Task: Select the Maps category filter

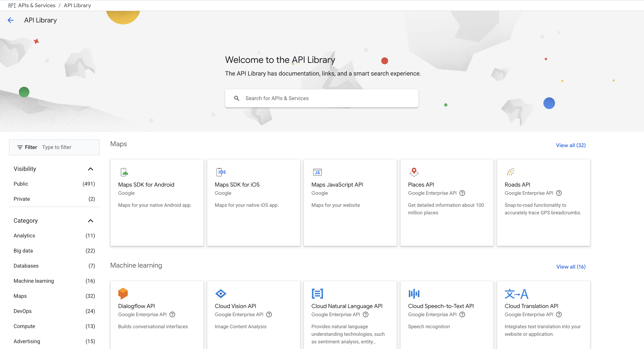Action: [54, 296]
